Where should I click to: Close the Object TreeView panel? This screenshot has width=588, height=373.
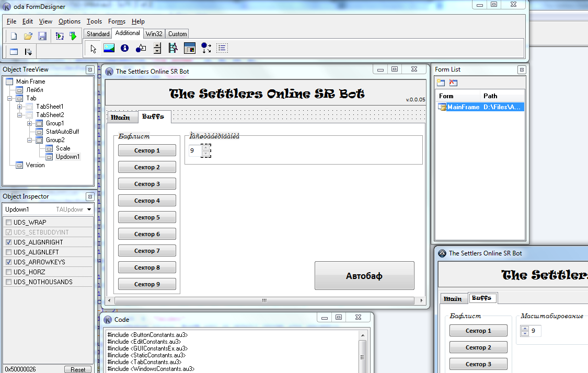tap(90, 69)
